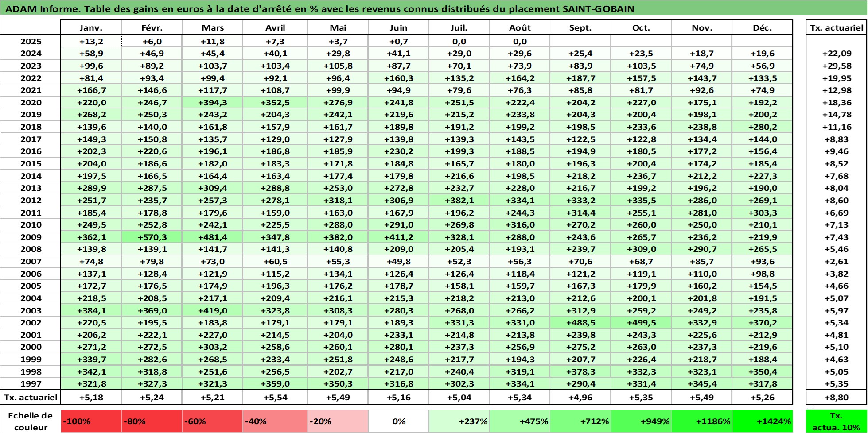Select the Mars column header

coord(213,27)
